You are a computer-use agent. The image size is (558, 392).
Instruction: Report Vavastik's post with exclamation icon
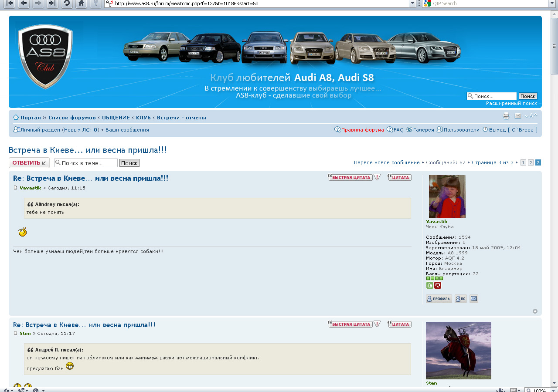[378, 177]
